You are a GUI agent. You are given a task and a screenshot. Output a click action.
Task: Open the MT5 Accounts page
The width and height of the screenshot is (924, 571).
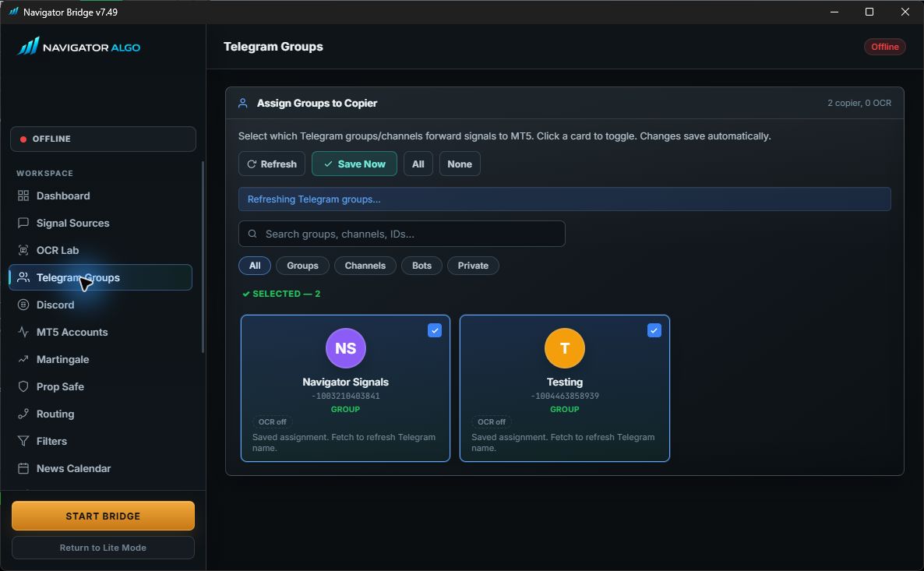101,332
